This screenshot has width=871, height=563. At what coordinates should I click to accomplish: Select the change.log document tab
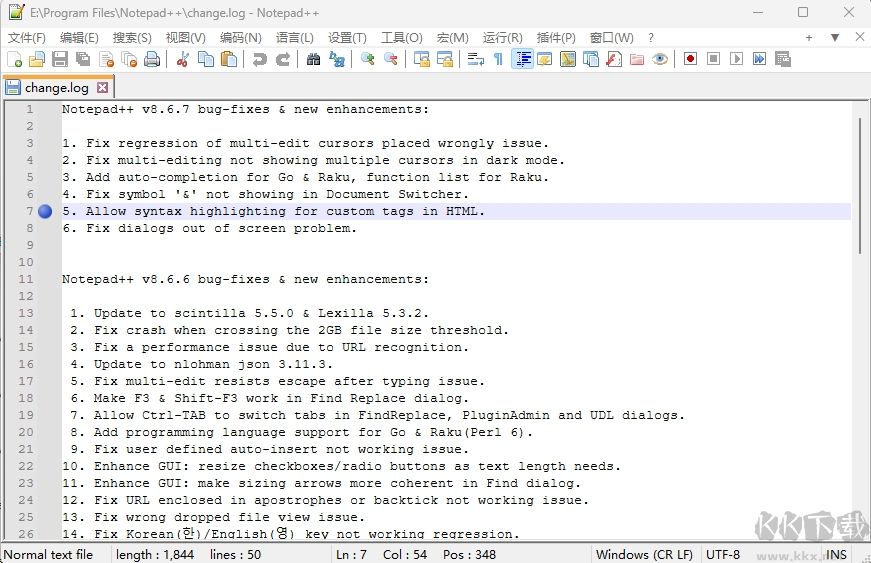pos(58,88)
